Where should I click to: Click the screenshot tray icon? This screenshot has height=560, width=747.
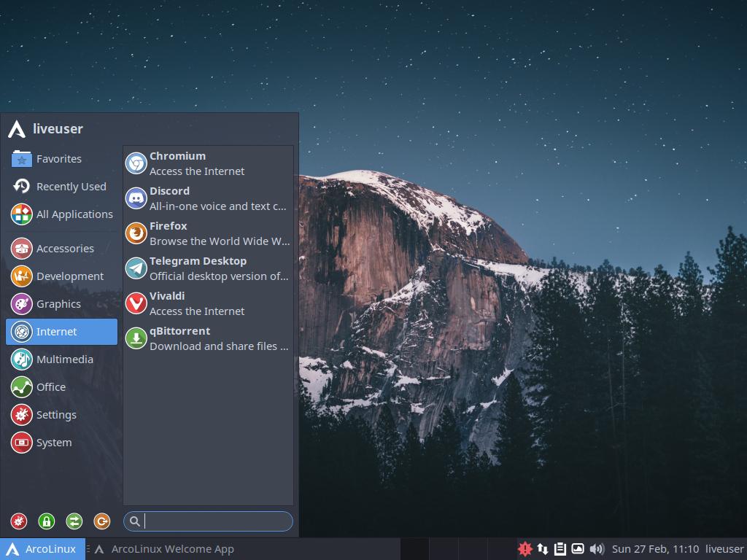pyautogui.click(x=578, y=549)
